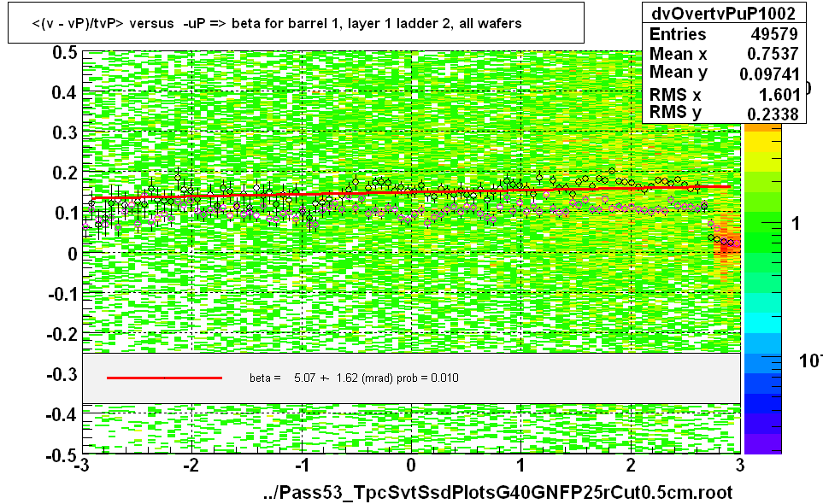This screenshot has width=823, height=504.
Task: Click the plot title about beta for barrel 1
Action: pyautogui.click(x=277, y=24)
